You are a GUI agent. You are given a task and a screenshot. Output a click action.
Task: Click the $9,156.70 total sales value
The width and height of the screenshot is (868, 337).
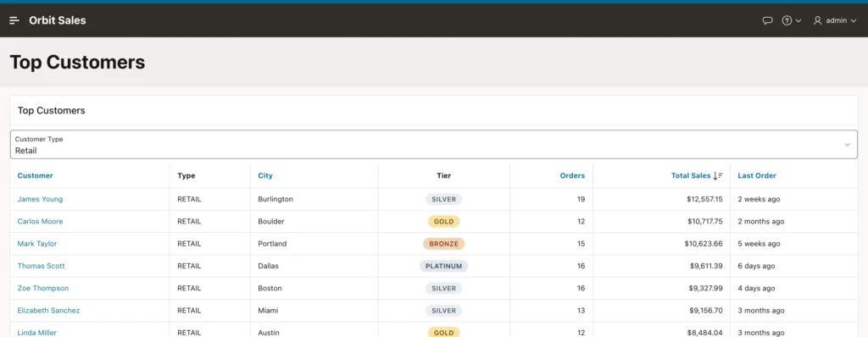(x=706, y=311)
